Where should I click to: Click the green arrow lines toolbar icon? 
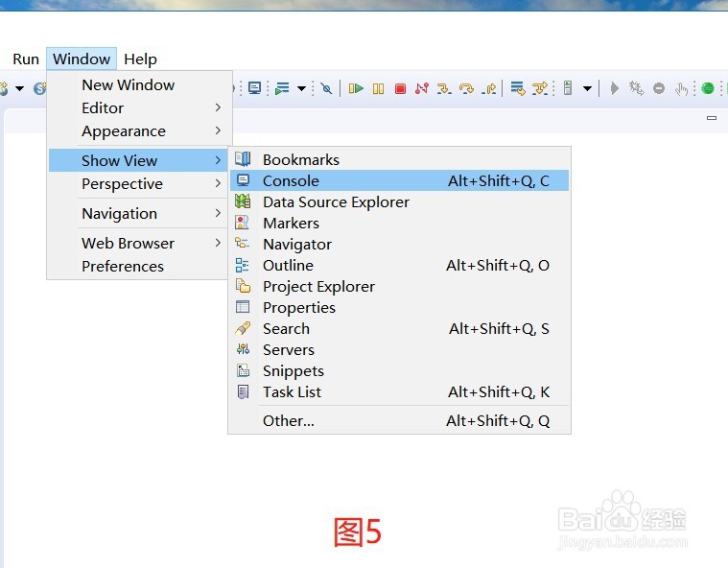click(282, 87)
